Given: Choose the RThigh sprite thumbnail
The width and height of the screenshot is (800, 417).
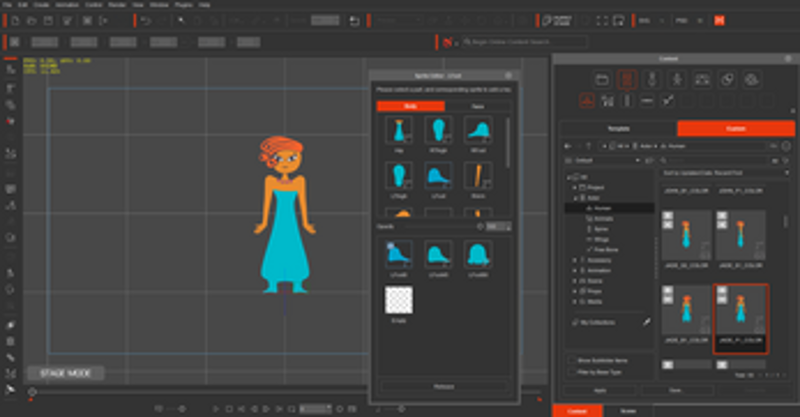Looking at the screenshot, I should click(x=438, y=130).
